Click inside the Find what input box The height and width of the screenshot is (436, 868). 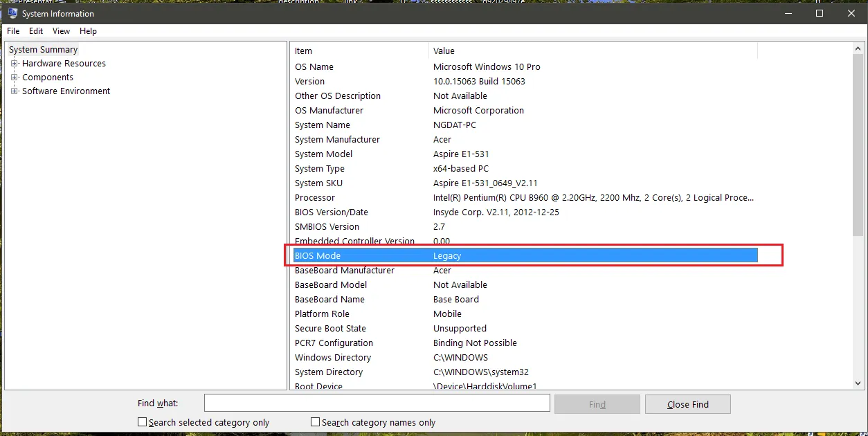pyautogui.click(x=377, y=402)
